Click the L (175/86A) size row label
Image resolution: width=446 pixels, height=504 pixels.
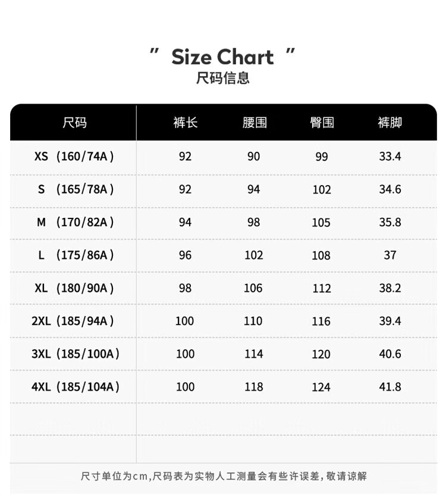(76, 255)
